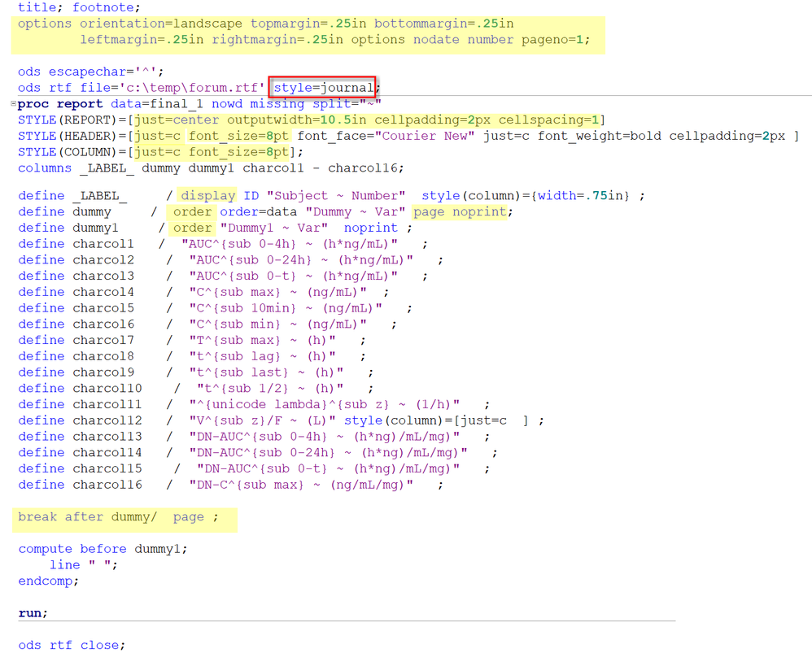Click label "Dummy1 ~ Var"
812x653 pixels.
click(x=274, y=227)
